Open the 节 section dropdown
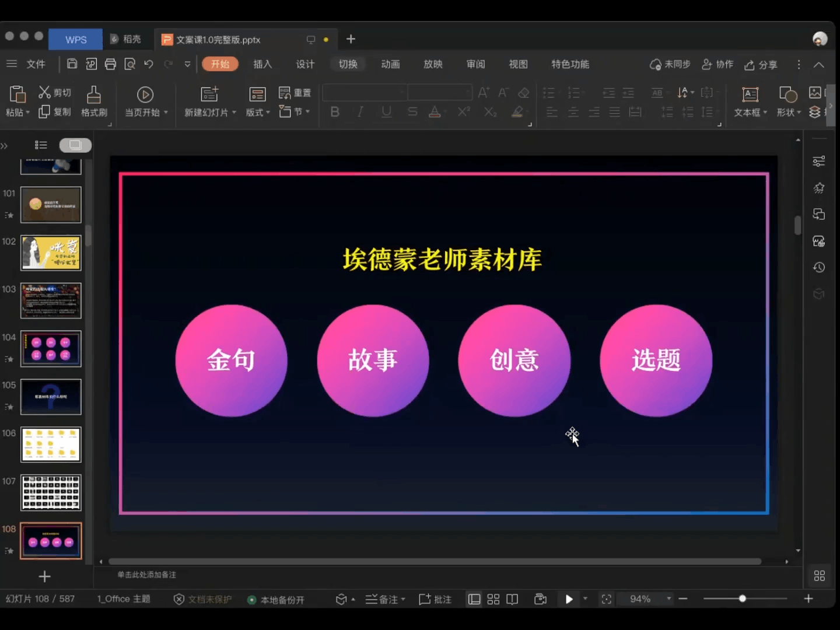The width and height of the screenshot is (840, 630). tap(294, 111)
